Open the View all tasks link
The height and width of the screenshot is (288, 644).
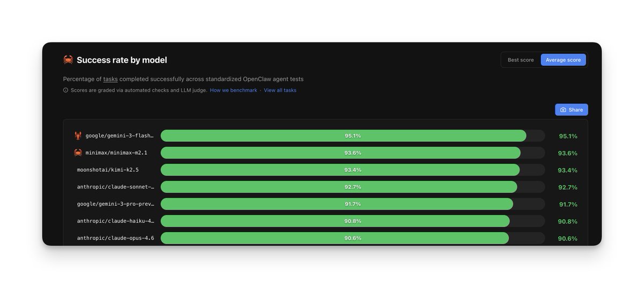click(280, 90)
